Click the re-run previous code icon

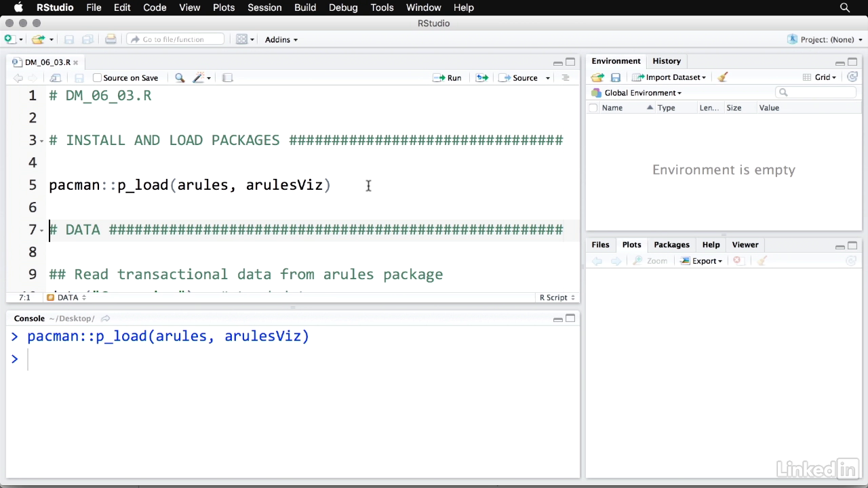click(482, 78)
